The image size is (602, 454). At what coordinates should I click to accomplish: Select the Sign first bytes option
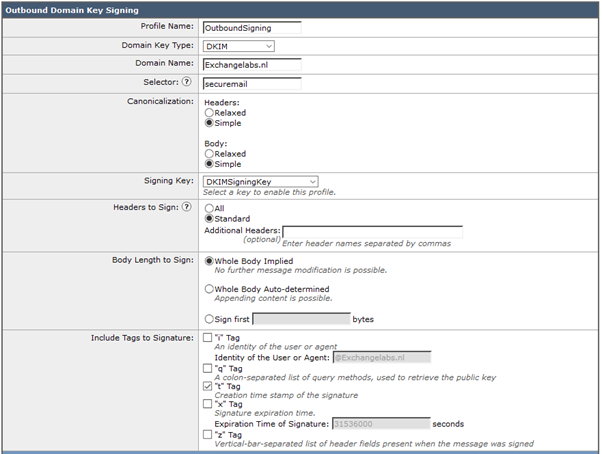208,319
